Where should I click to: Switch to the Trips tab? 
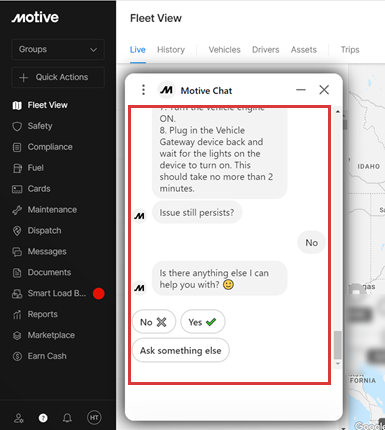click(x=350, y=50)
